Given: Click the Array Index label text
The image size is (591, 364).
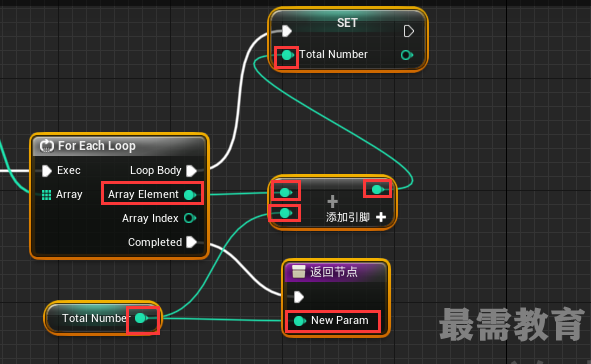Looking at the screenshot, I should tap(150, 218).
